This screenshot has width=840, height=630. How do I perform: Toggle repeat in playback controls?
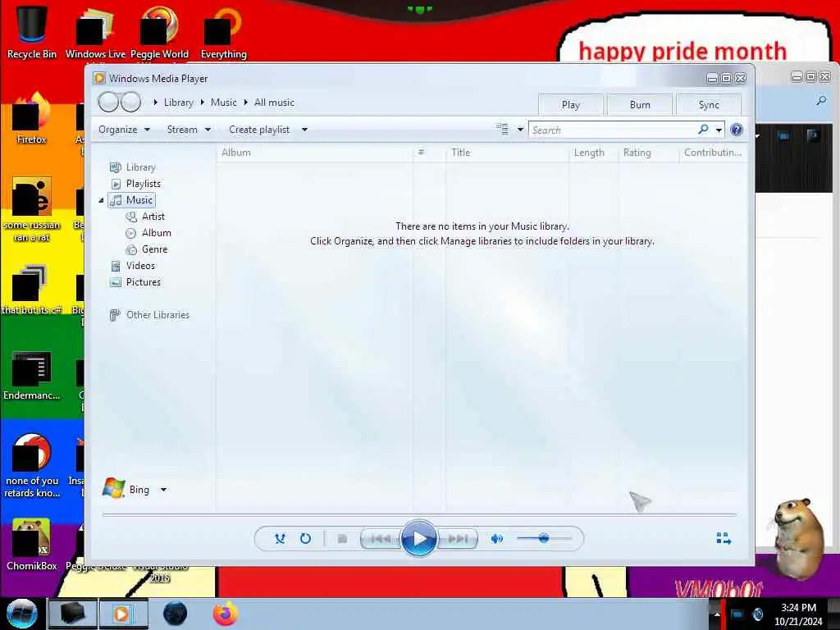tap(305, 538)
